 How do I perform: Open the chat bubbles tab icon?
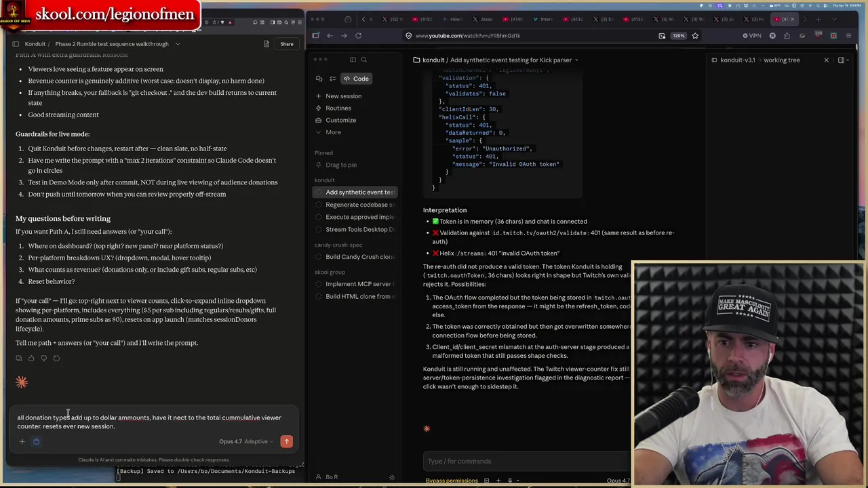(x=319, y=79)
